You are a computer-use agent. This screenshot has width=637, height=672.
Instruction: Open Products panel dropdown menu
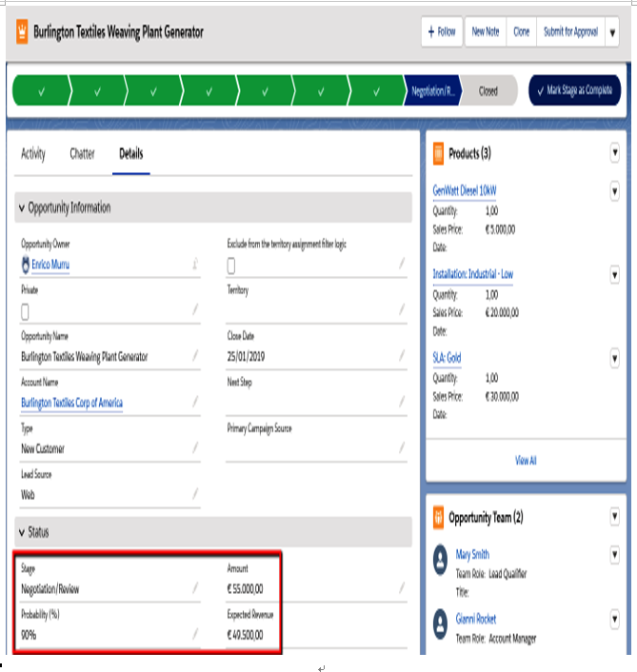pyautogui.click(x=615, y=152)
